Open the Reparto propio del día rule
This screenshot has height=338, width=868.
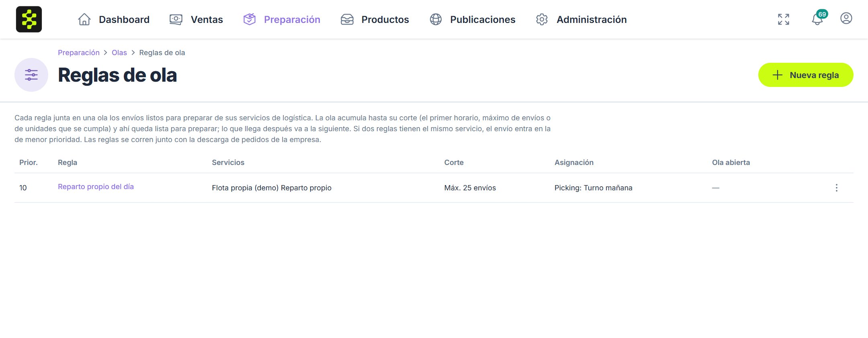pyautogui.click(x=96, y=187)
